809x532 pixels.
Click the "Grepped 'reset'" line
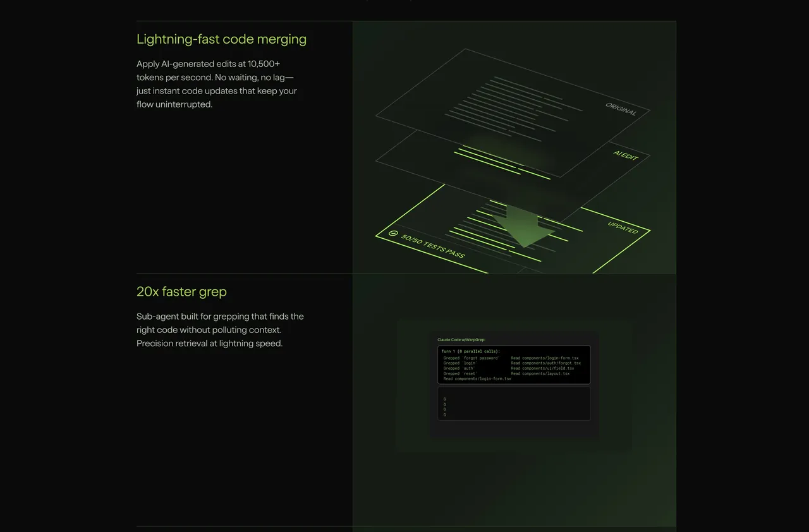tap(459, 373)
